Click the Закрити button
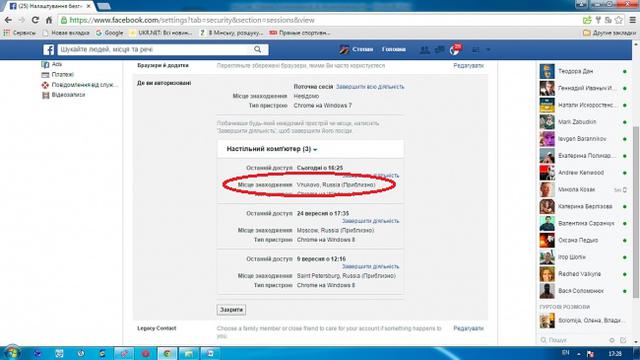The image size is (640, 360). tap(231, 310)
